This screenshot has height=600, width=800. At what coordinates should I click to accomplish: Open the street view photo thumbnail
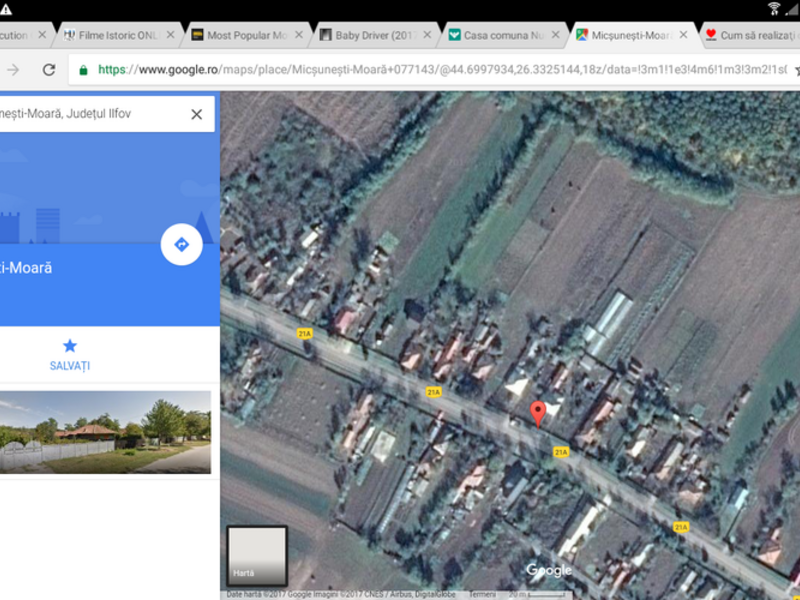(105, 432)
